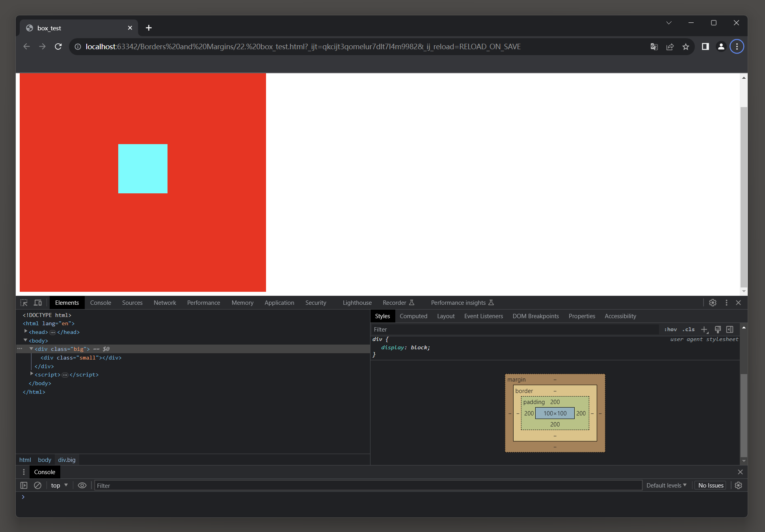Open the browser side panel
765x532 pixels.
705,46
